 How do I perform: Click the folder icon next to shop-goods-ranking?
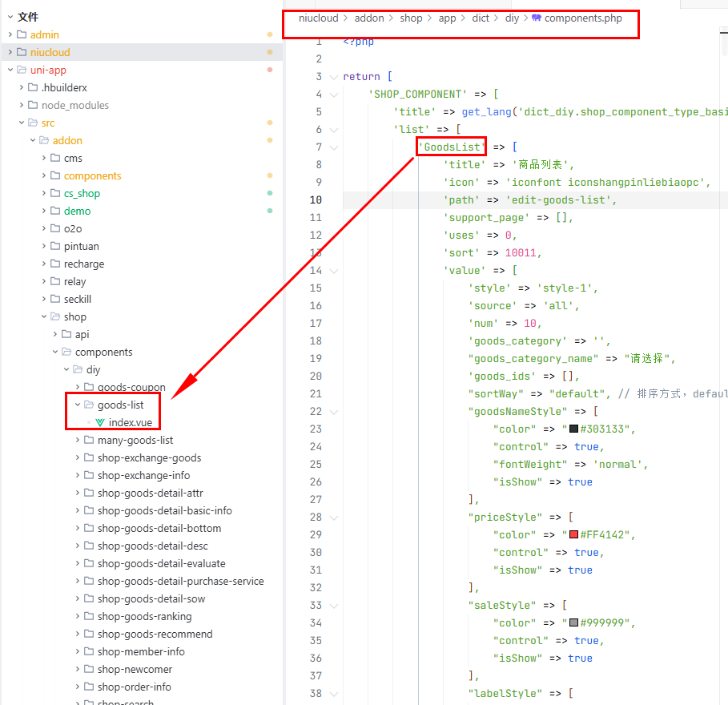tap(89, 616)
